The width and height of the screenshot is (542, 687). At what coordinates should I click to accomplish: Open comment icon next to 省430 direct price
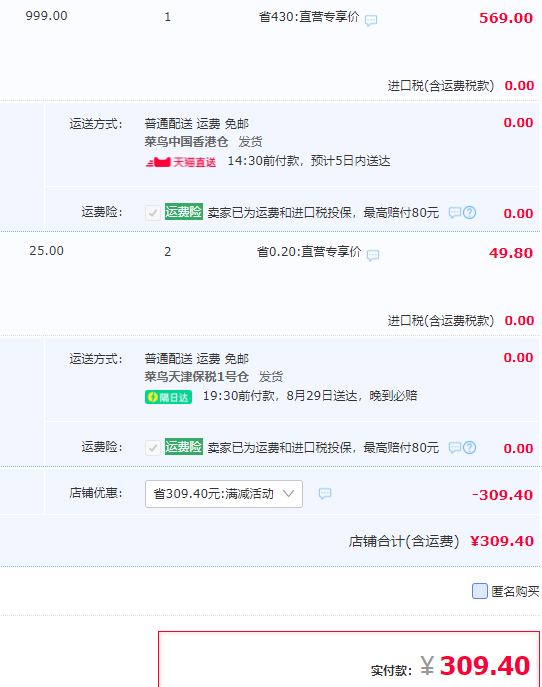pyautogui.click(x=371, y=20)
